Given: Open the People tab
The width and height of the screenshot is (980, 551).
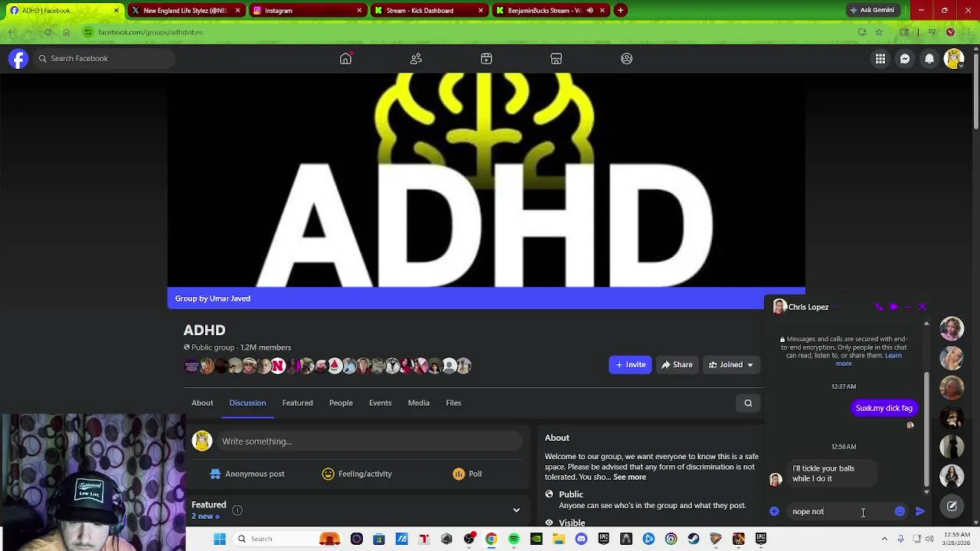Looking at the screenshot, I should click(x=341, y=403).
